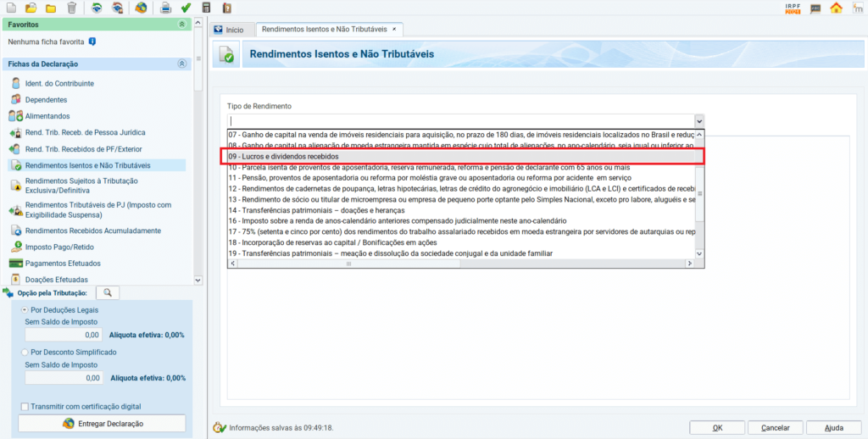Click the ABC chalkboard icon

click(816, 8)
